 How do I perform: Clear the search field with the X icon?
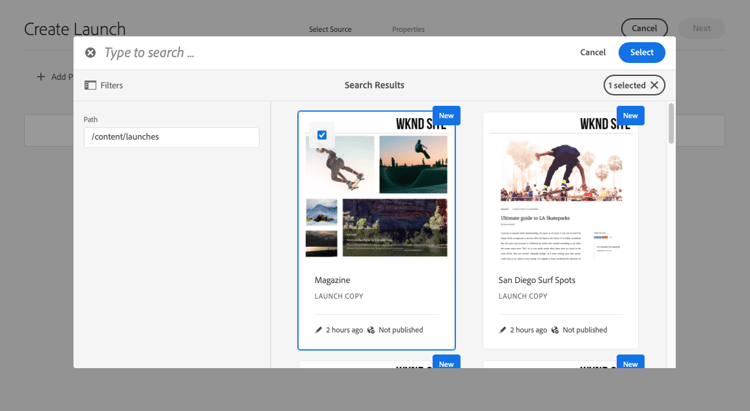[90, 53]
